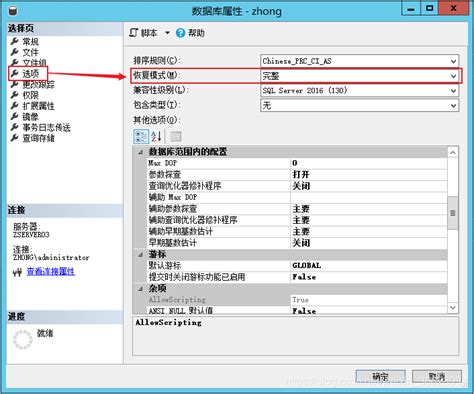Open the 镜像 page
Viewport: 474px width, 394px height.
pyautogui.click(x=30, y=117)
